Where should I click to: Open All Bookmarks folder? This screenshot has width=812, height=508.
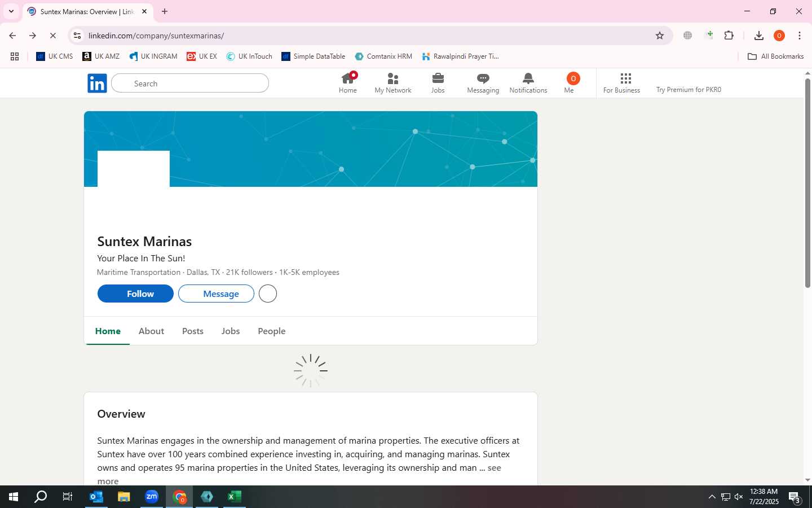(775, 56)
